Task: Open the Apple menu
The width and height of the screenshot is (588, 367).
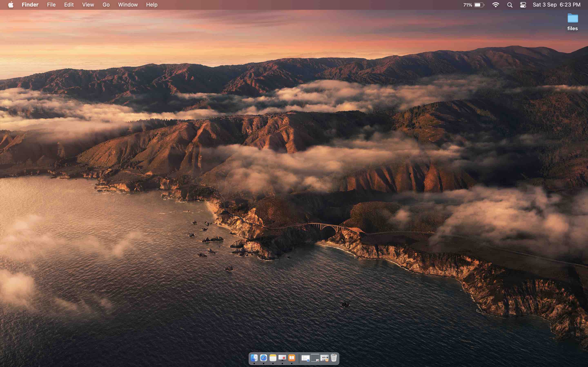Action: pyautogui.click(x=11, y=5)
